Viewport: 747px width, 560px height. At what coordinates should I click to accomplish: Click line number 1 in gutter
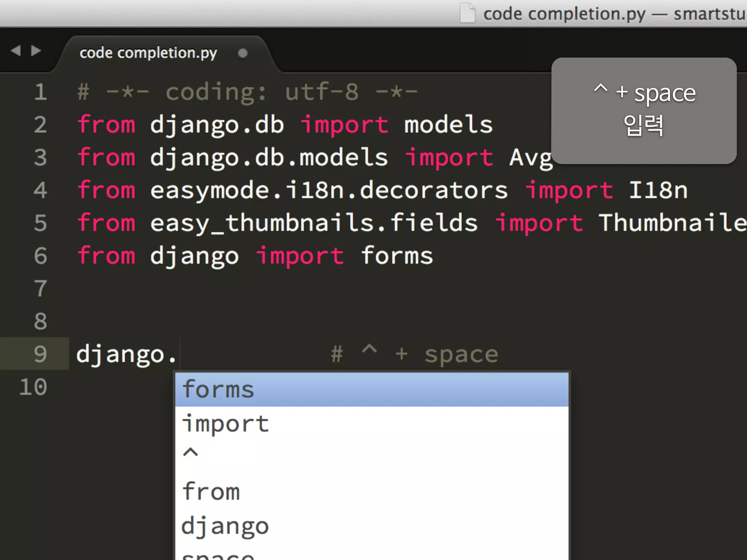click(x=40, y=92)
